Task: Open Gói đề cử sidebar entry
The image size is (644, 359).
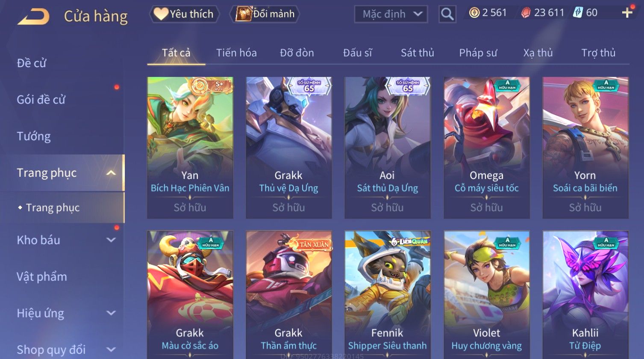Action: [41, 100]
